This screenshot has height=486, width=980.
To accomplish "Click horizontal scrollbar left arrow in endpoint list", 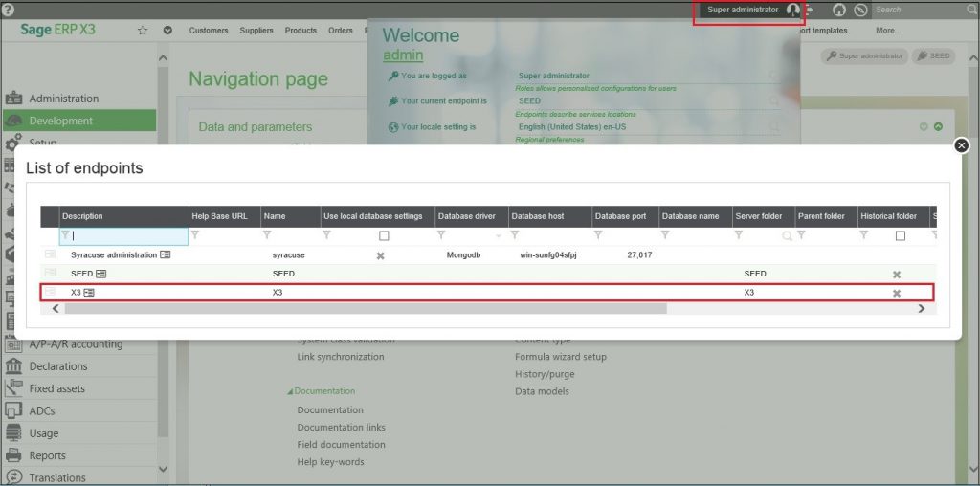I will [55, 309].
